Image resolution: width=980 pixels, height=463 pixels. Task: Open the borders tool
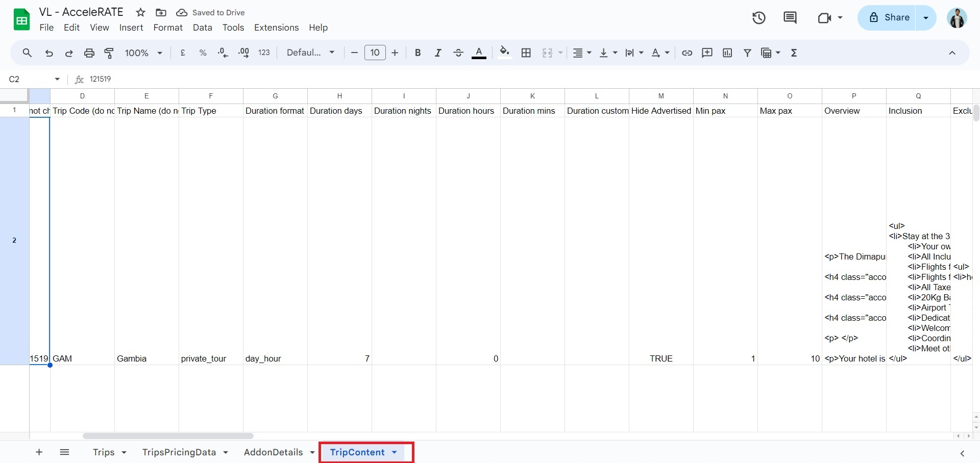click(x=526, y=53)
